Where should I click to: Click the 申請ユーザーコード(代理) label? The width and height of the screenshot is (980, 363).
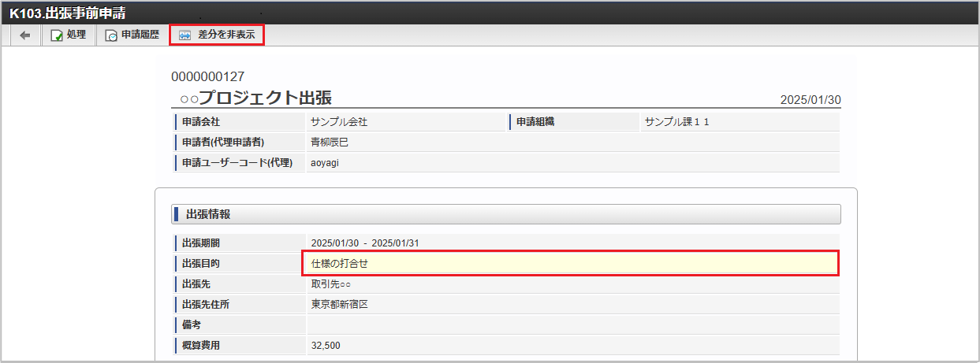point(237,163)
